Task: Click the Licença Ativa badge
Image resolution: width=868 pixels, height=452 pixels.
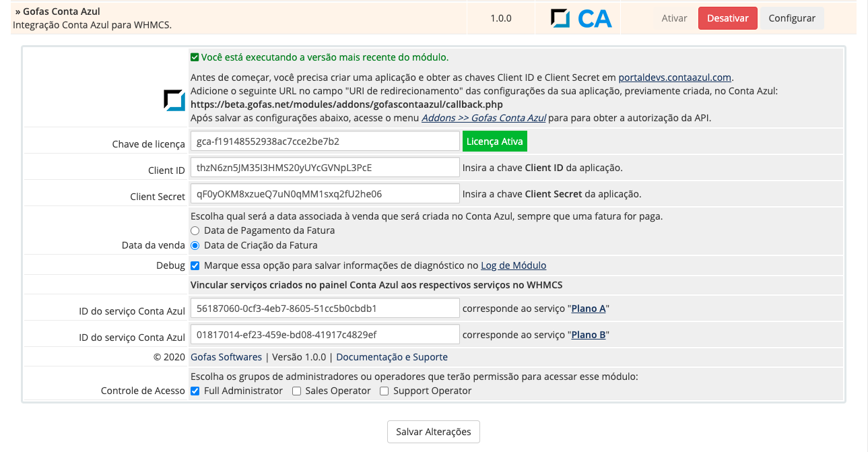Action: click(494, 141)
